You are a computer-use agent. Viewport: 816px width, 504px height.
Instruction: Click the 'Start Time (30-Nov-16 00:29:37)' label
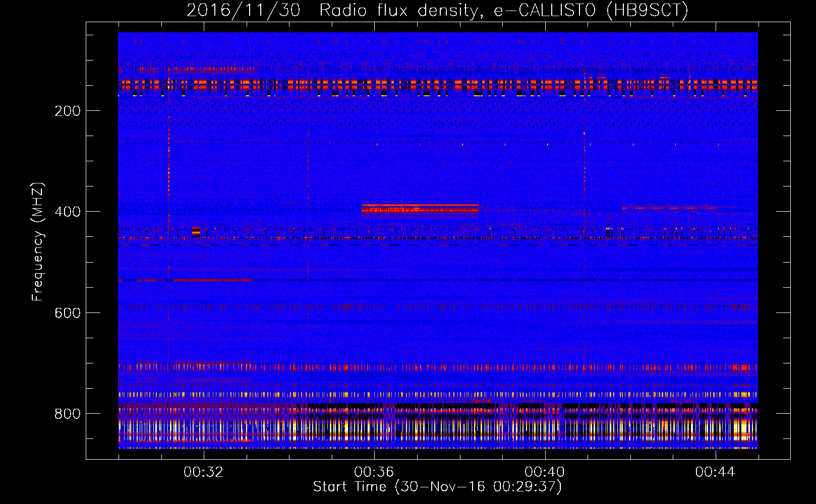[437, 486]
